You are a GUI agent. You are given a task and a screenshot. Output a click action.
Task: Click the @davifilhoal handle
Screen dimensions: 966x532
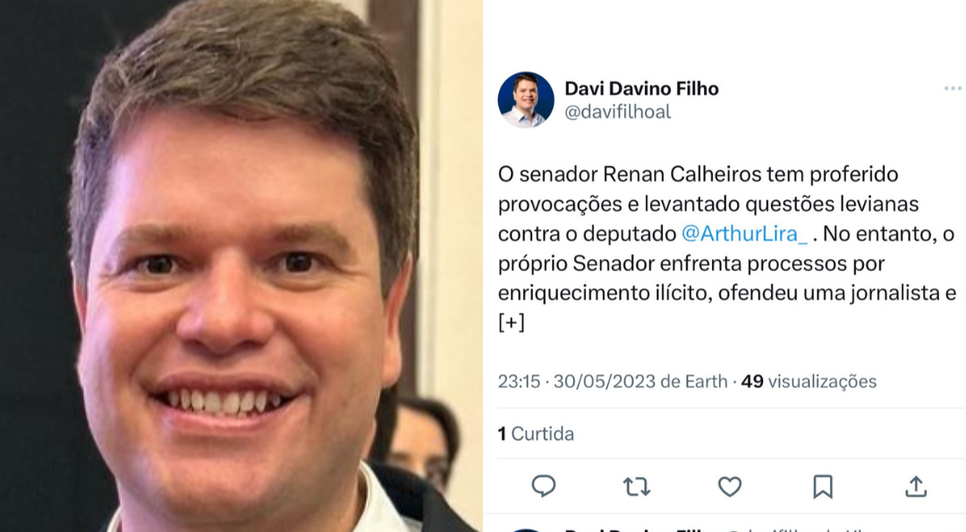tap(617, 112)
